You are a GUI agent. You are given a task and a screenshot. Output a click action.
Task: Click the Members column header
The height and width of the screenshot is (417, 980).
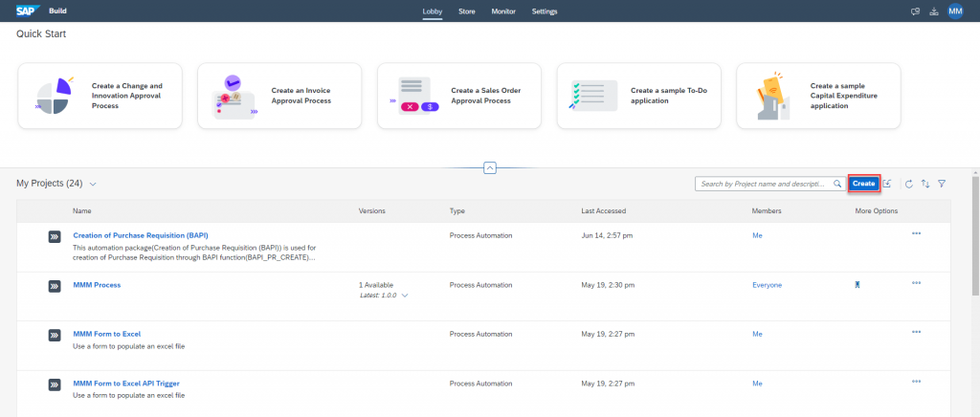(767, 211)
